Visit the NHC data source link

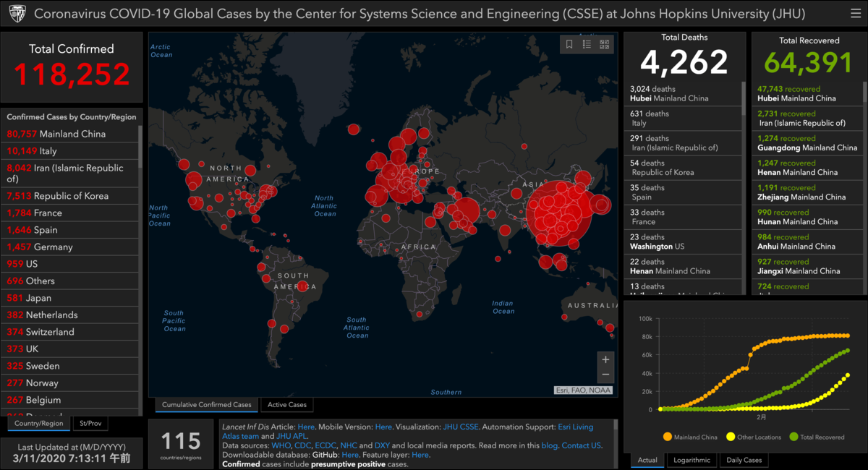[x=349, y=445]
